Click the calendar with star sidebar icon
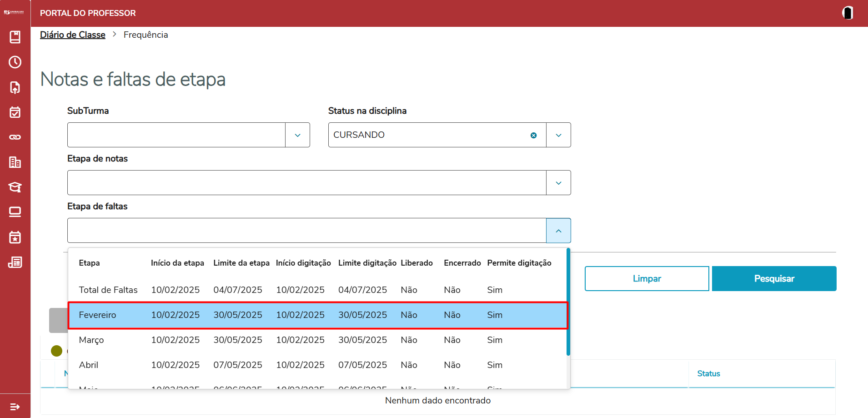Image resolution: width=868 pixels, height=418 pixels. pyautogui.click(x=15, y=237)
